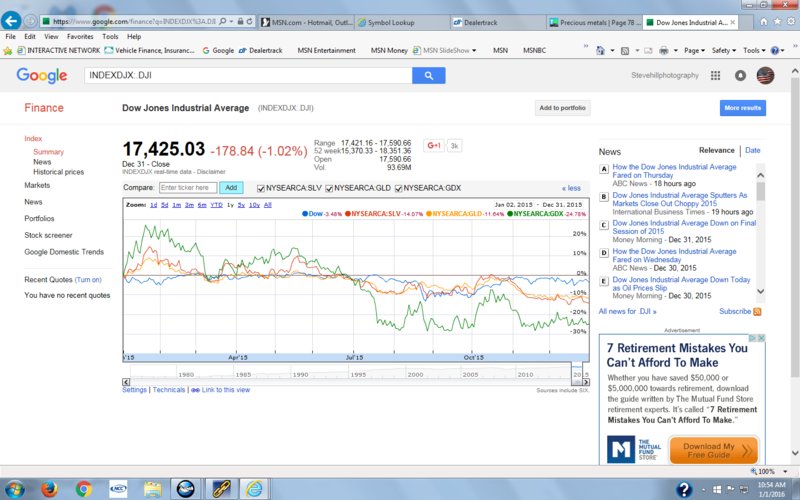Expand the command bar Tools dropdown

754,51
